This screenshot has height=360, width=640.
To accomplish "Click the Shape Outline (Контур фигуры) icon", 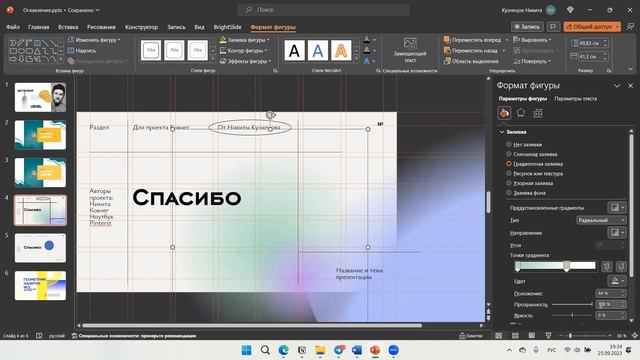I will pos(223,51).
